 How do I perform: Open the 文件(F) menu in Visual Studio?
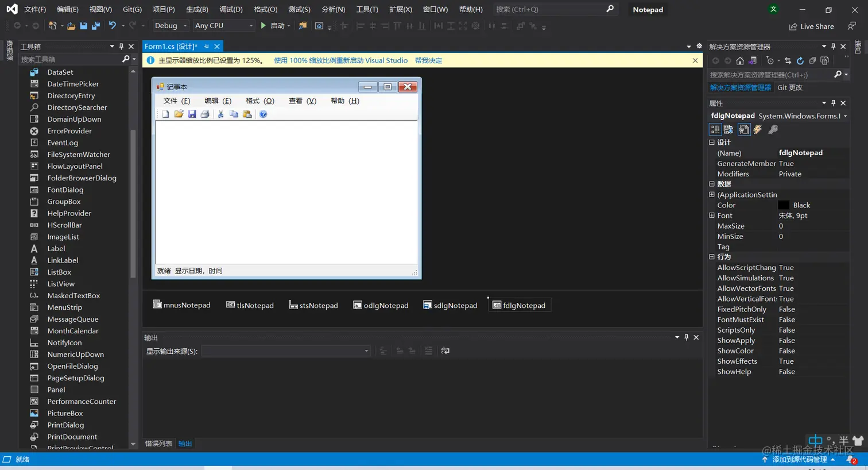[35, 9]
